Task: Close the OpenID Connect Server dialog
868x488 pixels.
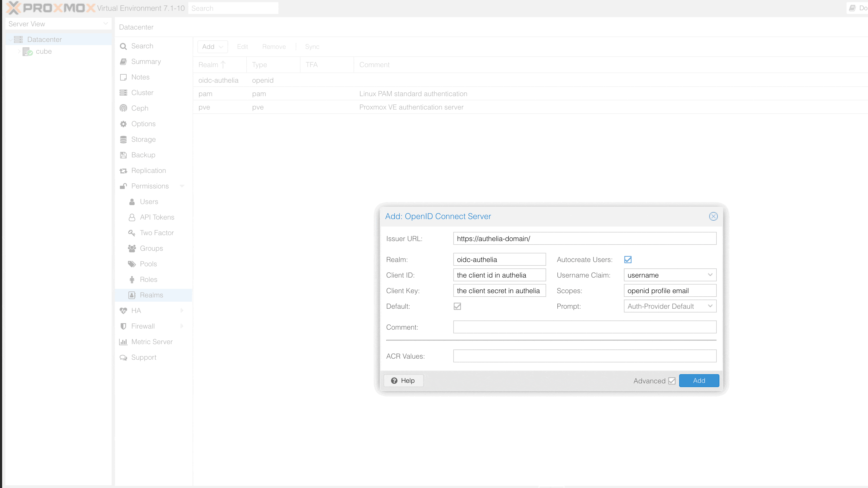Action: 713,216
